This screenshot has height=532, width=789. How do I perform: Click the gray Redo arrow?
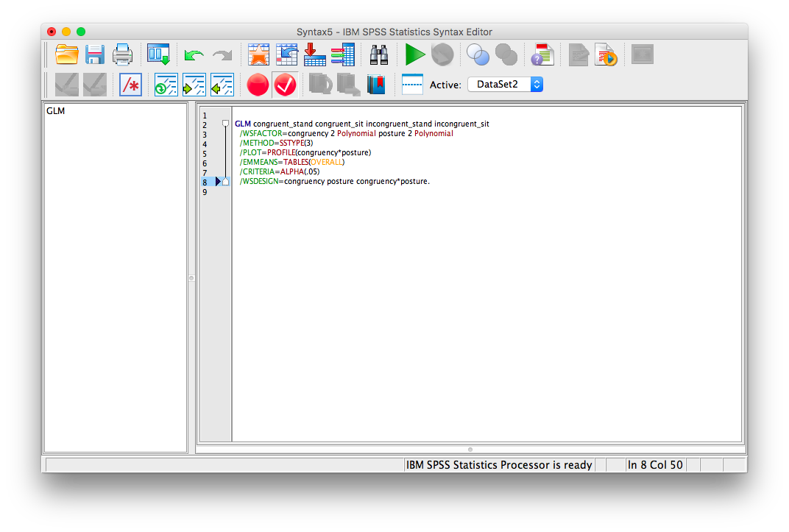point(222,54)
